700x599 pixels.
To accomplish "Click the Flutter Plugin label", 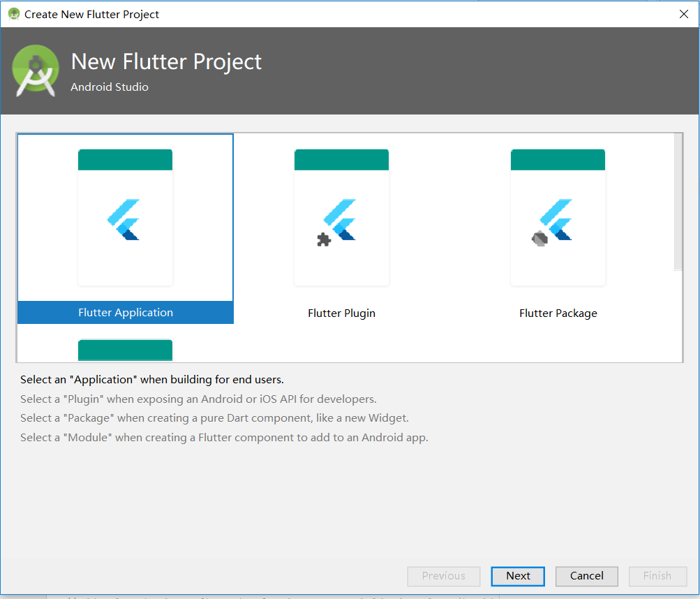I will pos(341,313).
